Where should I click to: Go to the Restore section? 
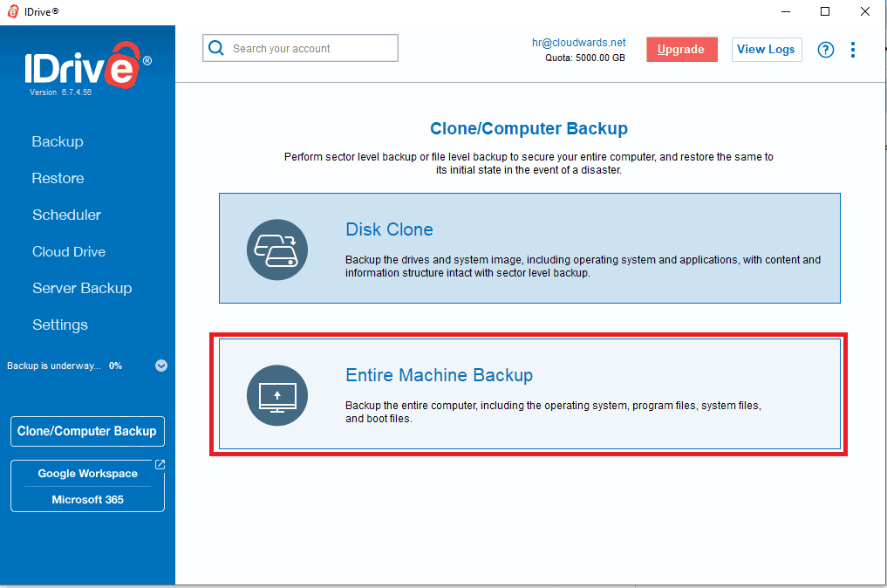(x=58, y=178)
